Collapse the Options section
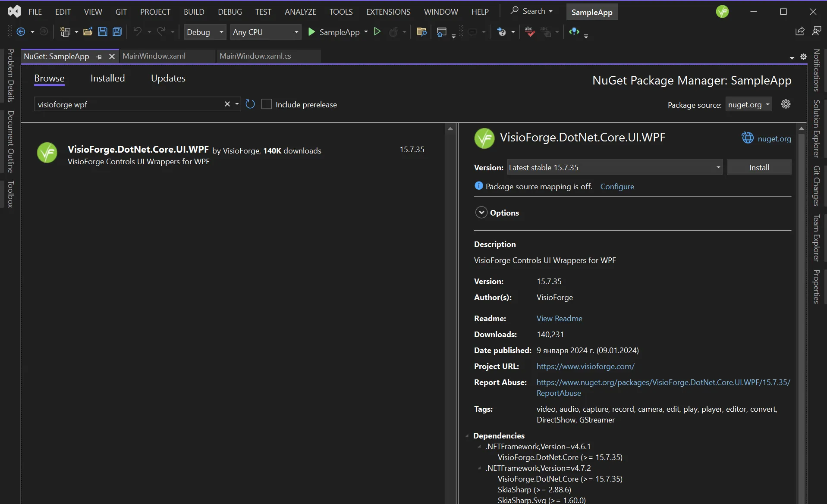Image resolution: width=827 pixels, height=504 pixels. tap(481, 212)
